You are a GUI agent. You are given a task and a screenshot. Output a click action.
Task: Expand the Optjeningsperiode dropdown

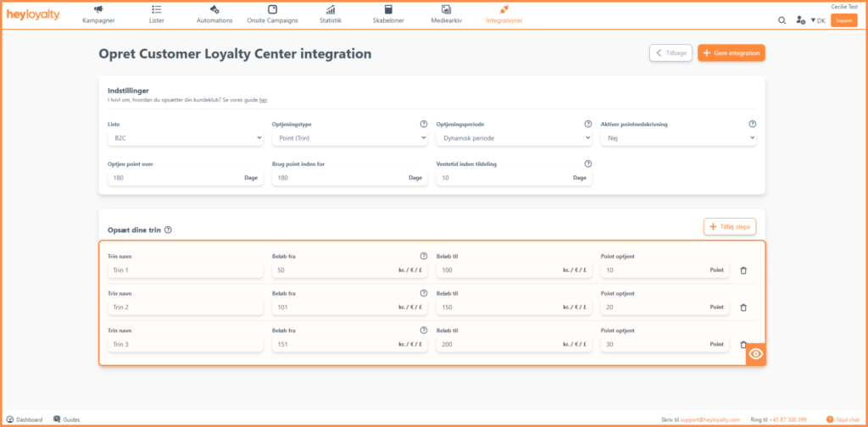(x=515, y=138)
